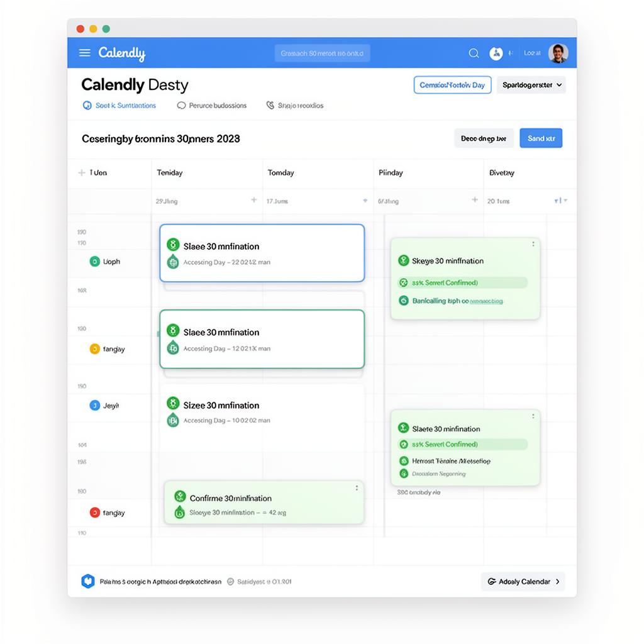The height and width of the screenshot is (644, 644).
Task: Expand the arrow beside 17 Jums
Action: [x=365, y=201]
